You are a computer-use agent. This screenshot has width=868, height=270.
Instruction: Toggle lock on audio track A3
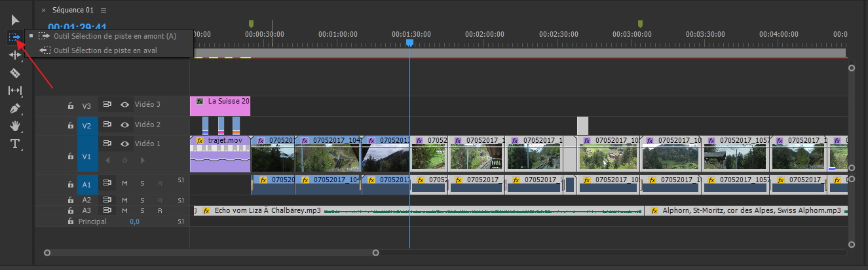(70, 211)
